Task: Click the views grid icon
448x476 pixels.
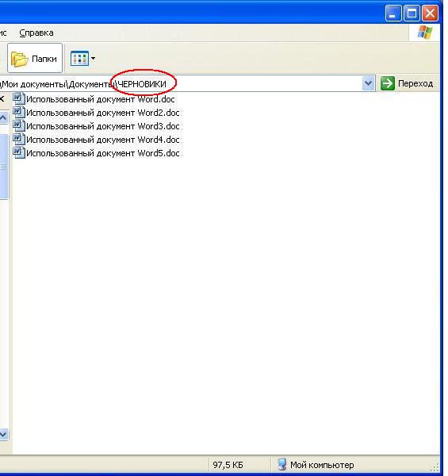Action: (79, 58)
